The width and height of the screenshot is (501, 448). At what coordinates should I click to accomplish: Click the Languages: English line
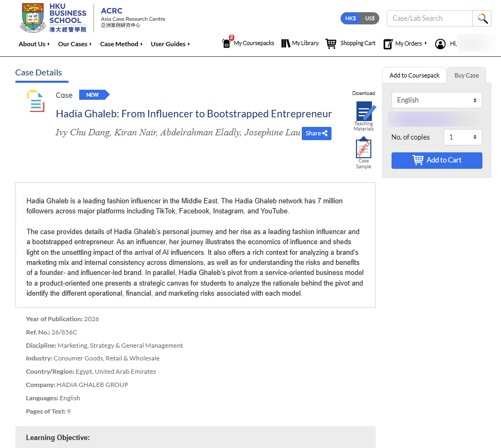point(53,398)
